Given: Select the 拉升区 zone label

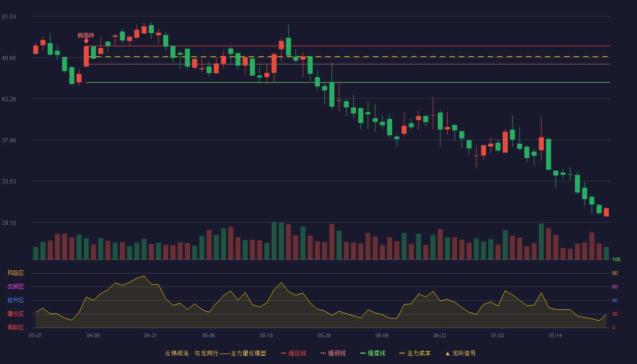Looking at the screenshot, I should 15,300.
